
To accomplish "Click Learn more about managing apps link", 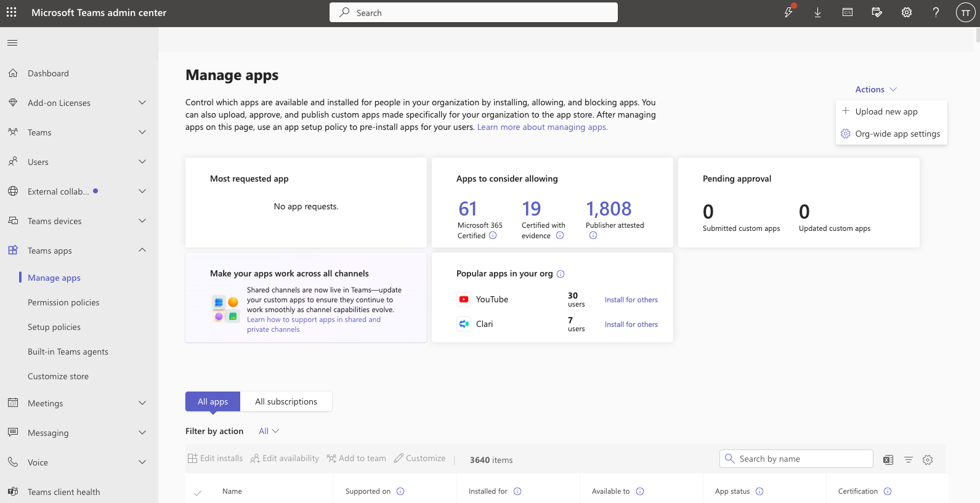I will click(x=543, y=127).
